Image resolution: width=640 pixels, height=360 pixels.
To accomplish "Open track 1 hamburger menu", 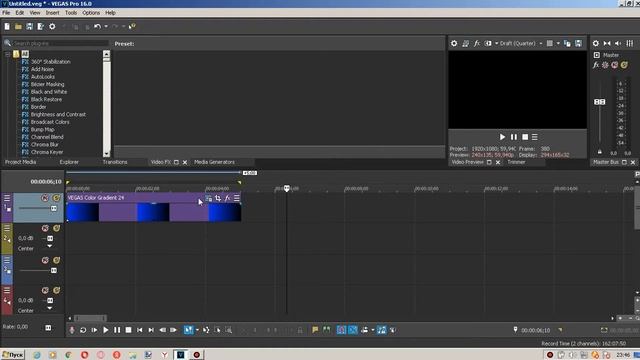I will point(7,198).
